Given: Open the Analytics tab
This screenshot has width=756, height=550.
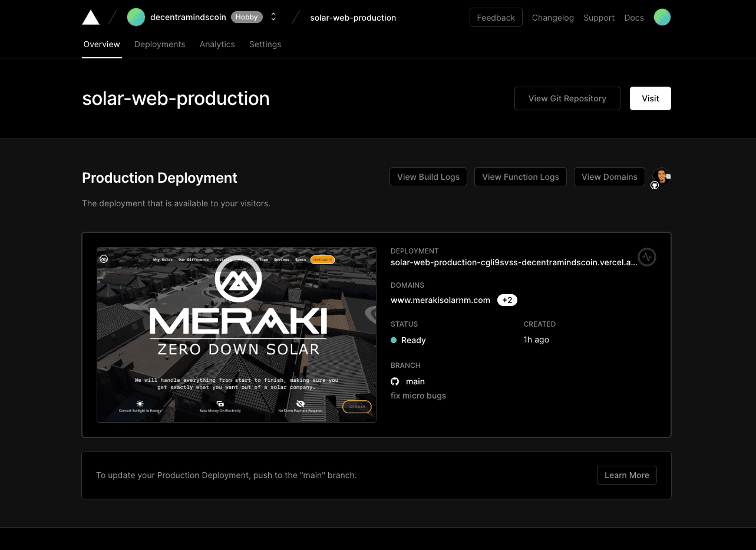Looking at the screenshot, I should (217, 44).
